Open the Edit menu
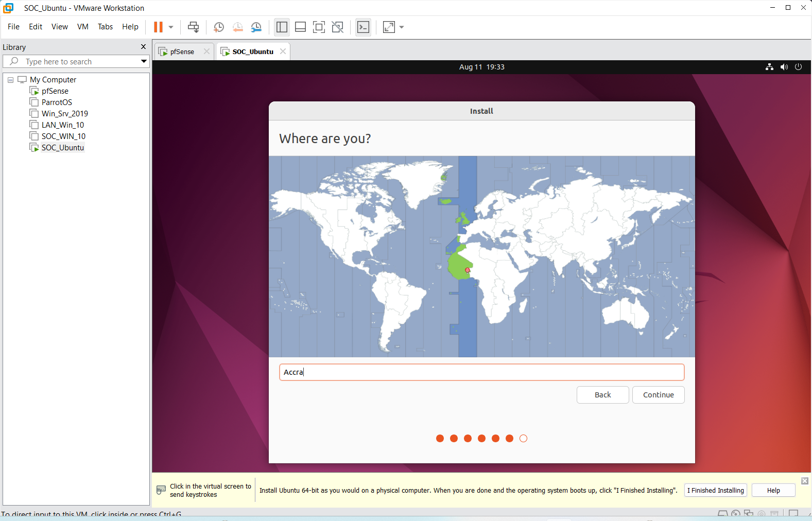This screenshot has height=521, width=812. [36, 27]
